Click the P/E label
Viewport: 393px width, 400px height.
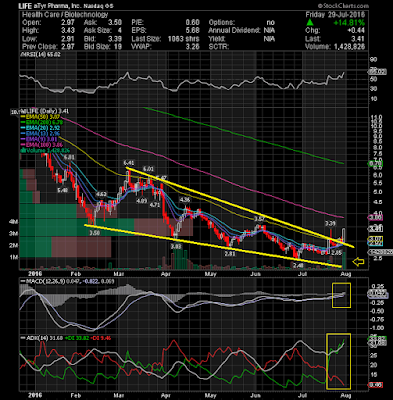point(137,23)
